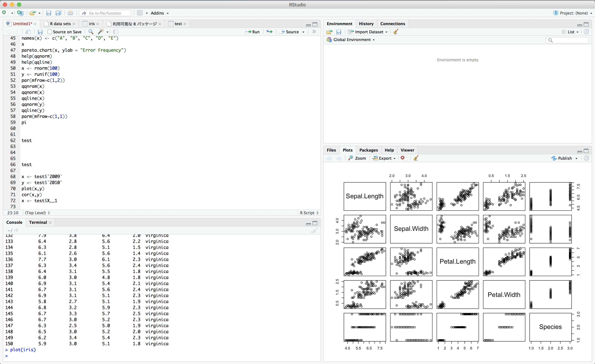This screenshot has width=595, height=364.
Task: Click the compile report notebook icon
Action: pyautogui.click(x=116, y=32)
